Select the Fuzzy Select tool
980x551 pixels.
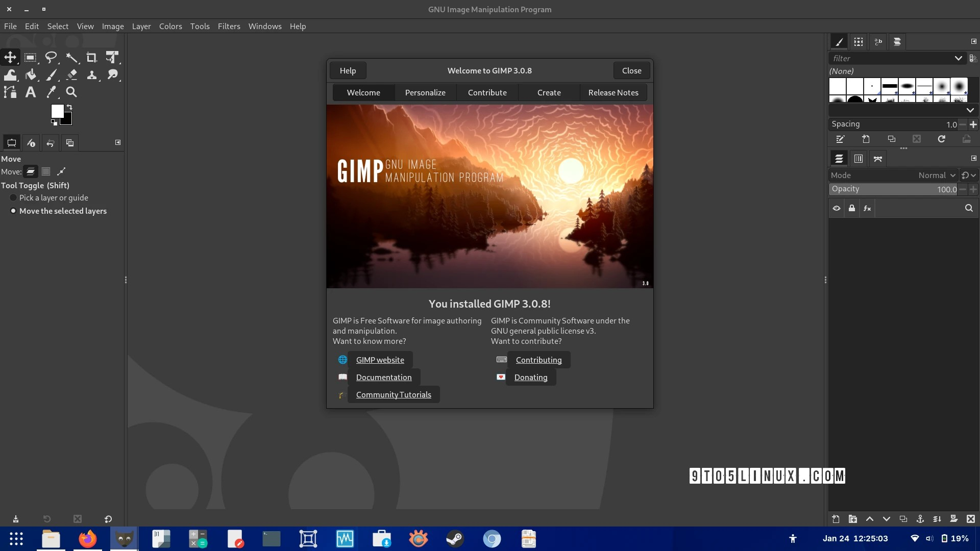point(72,57)
